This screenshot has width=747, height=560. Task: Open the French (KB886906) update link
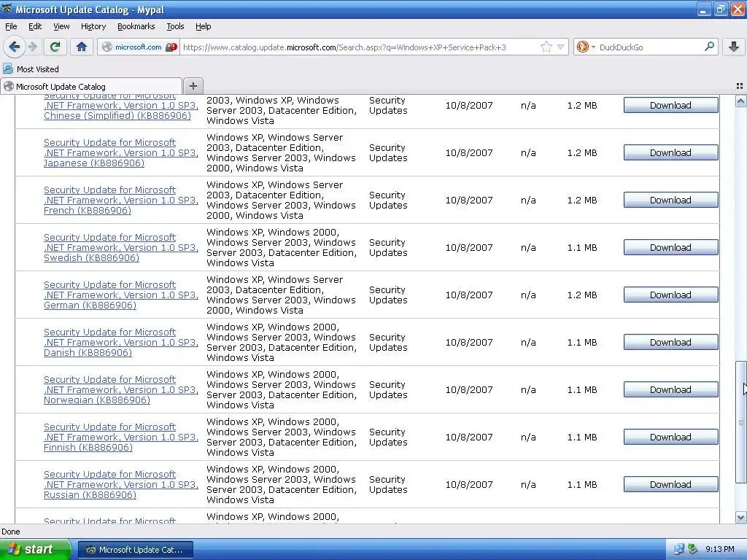[121, 200]
